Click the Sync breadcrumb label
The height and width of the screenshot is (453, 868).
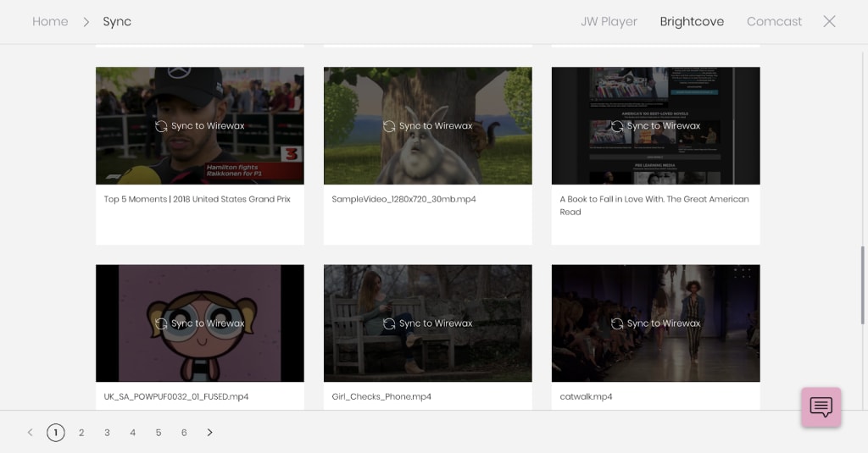pyautogui.click(x=117, y=21)
